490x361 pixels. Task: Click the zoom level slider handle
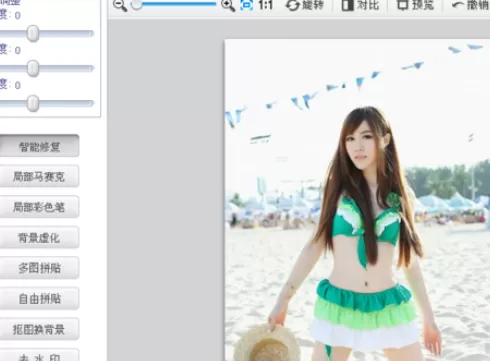137,5
